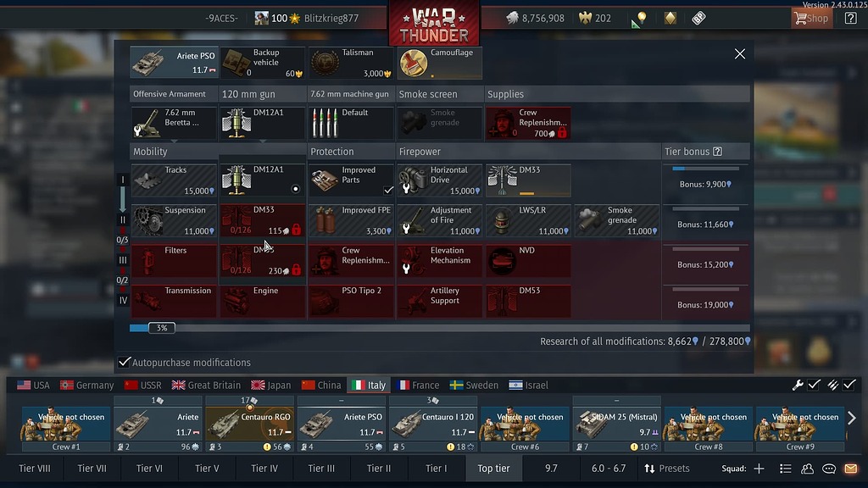Screen dimensions: 868x488
Task: Expand the vehicle list with right chevron
Action: pyautogui.click(x=852, y=417)
